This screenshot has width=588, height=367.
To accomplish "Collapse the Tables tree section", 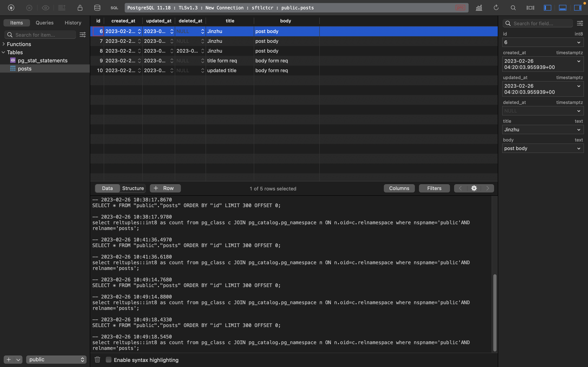I will tap(3, 52).
